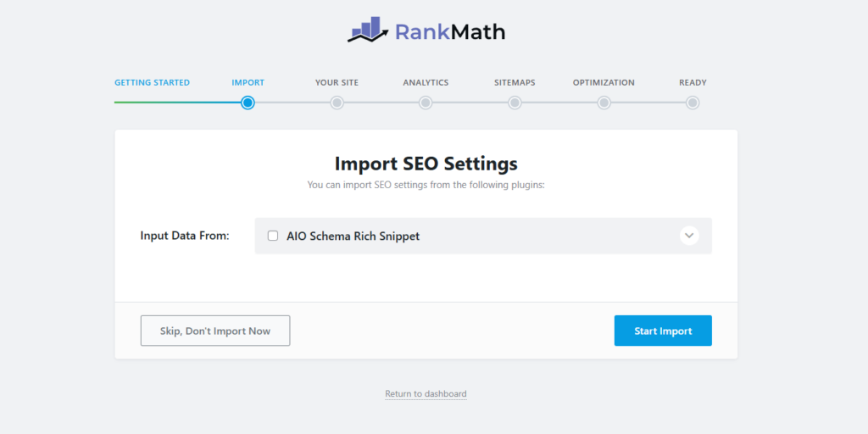The width and height of the screenshot is (868, 434).
Task: Click the Optimization step circle marker
Action: click(604, 103)
